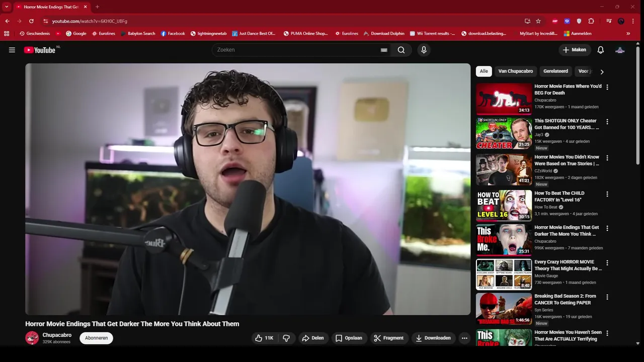This screenshot has height=362, width=644.
Task: Open YouTube notifications bell
Action: [600, 50]
